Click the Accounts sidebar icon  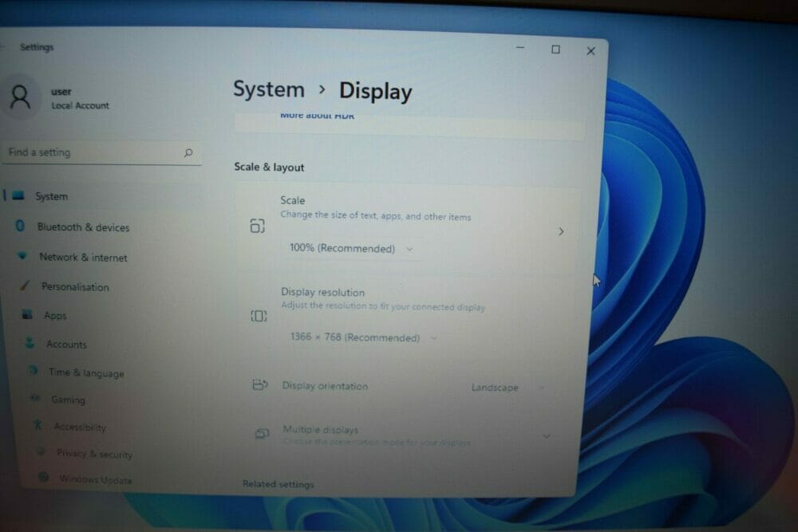point(30,343)
